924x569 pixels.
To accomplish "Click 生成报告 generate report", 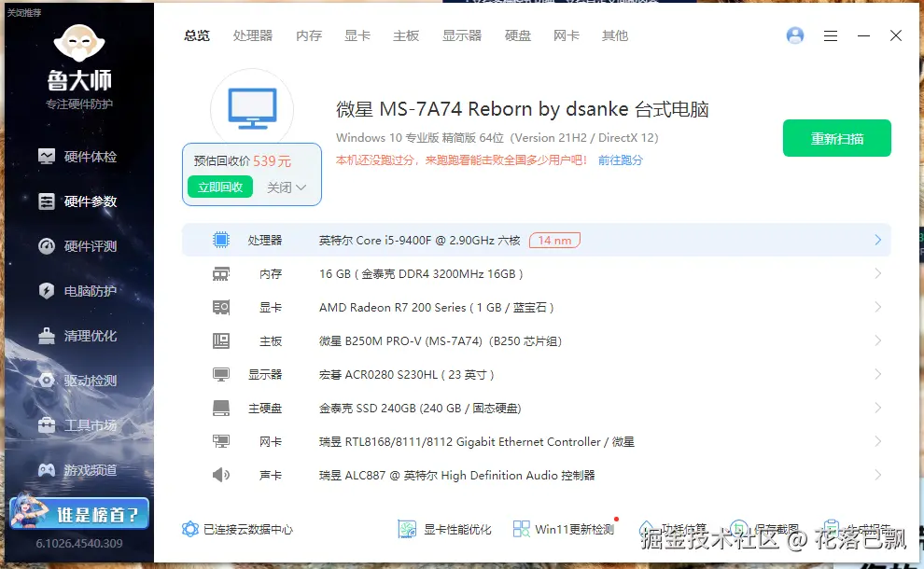I will 857,529.
